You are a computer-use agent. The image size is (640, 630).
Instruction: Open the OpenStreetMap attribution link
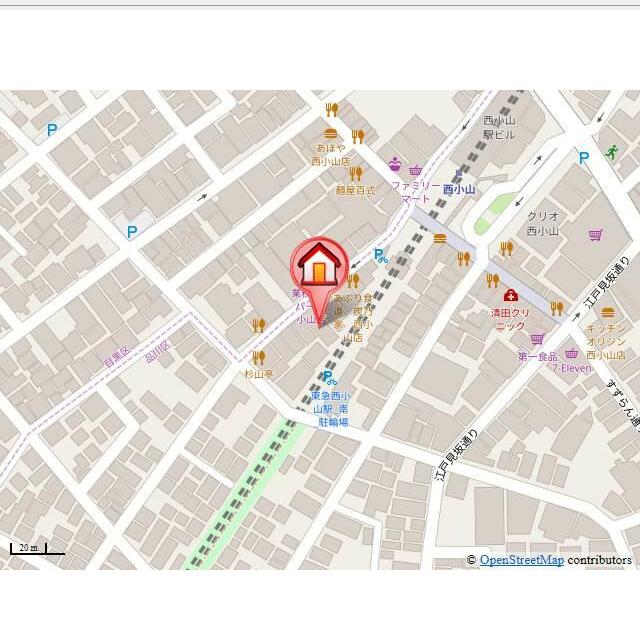[521, 560]
